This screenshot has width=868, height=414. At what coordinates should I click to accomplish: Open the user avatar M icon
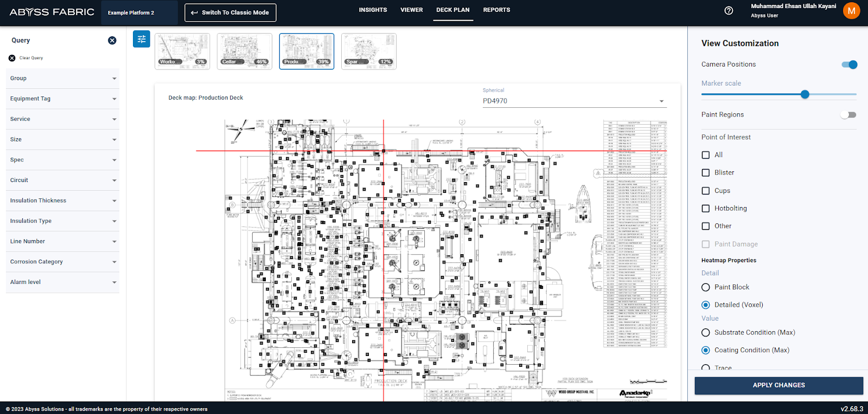pos(851,11)
